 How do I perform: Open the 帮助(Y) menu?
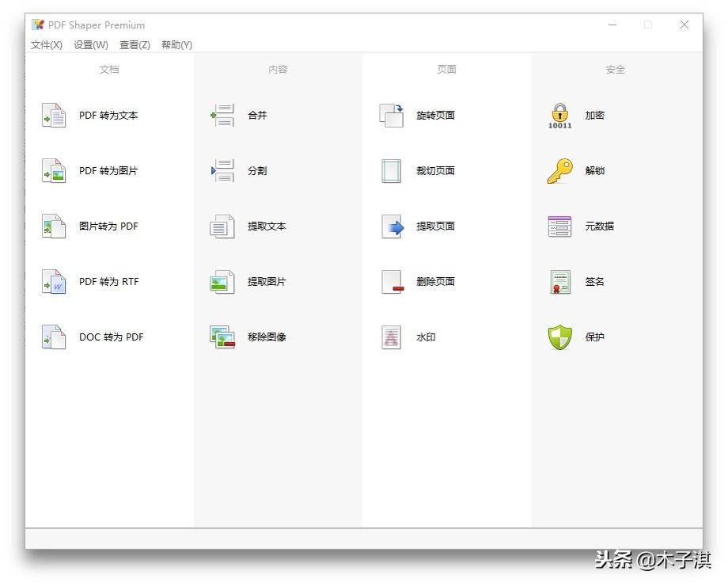tap(176, 45)
